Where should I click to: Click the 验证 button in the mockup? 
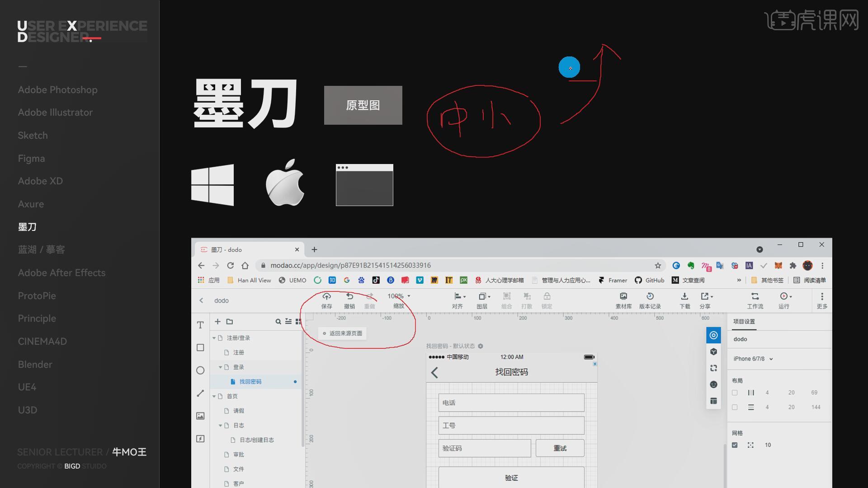(x=511, y=478)
